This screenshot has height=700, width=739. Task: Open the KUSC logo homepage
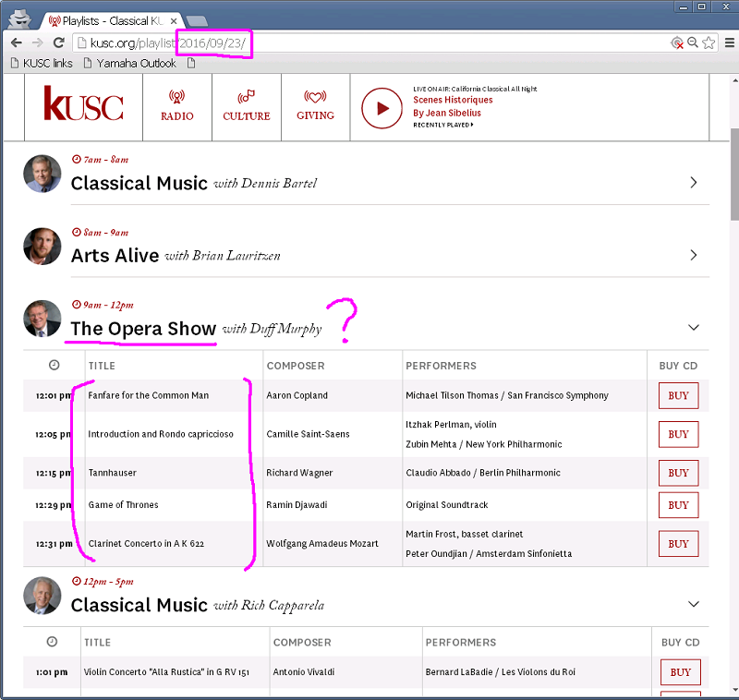(x=83, y=103)
